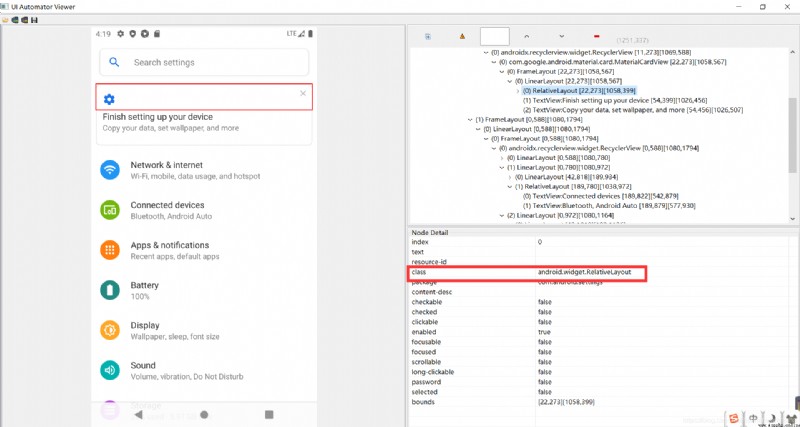Save the current dump with the disk icon
Screen dimensions: 800x427
[34, 20]
